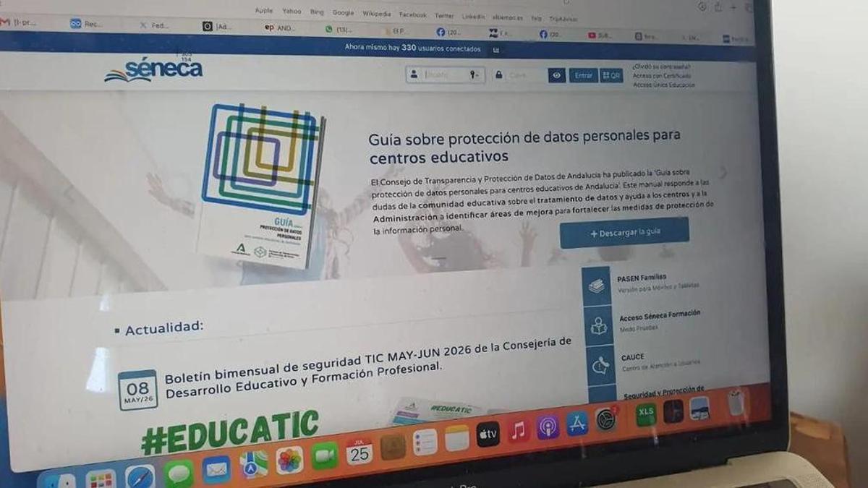Open Calendar showing 25 in the dock
The image size is (868, 488).
point(359,451)
